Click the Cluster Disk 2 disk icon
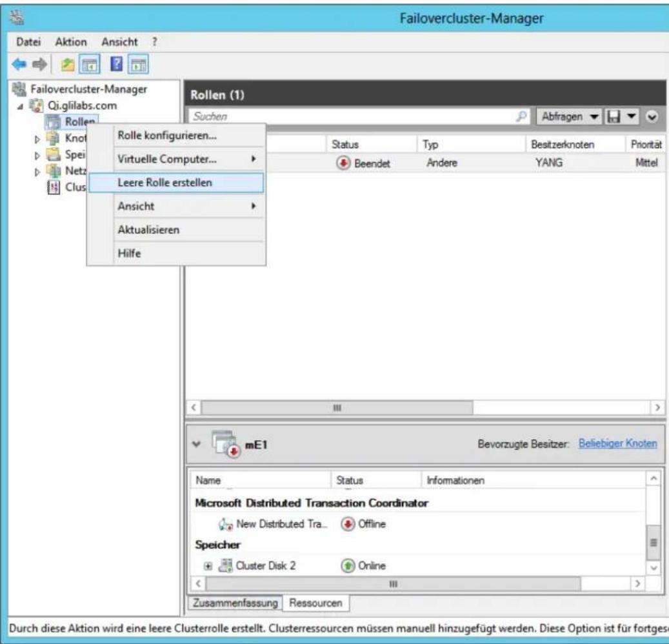 coord(225,565)
